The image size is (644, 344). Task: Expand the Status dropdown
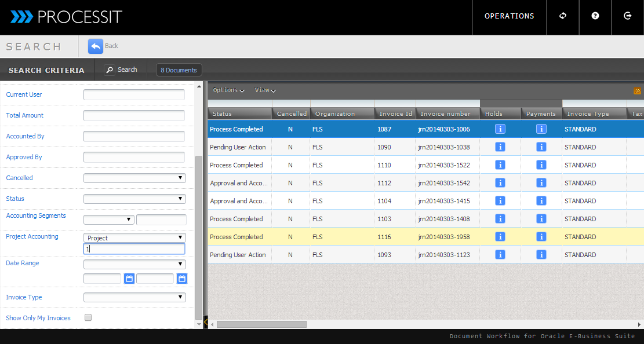(x=134, y=199)
